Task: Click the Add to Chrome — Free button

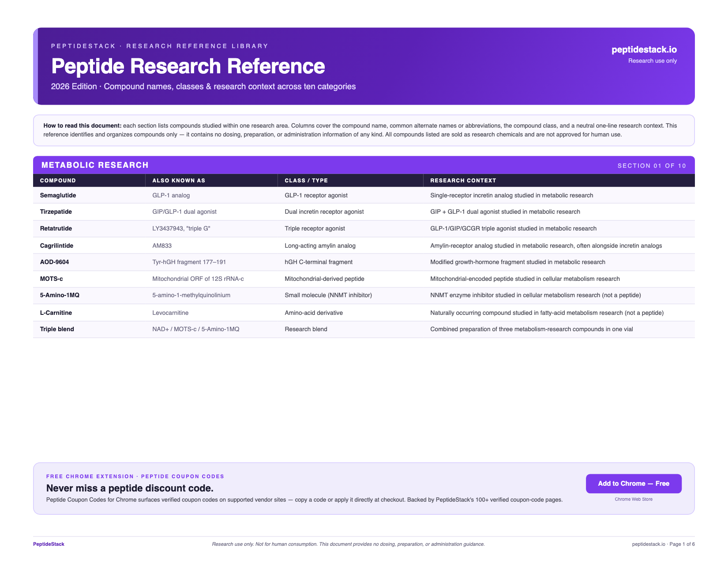Action: (634, 484)
